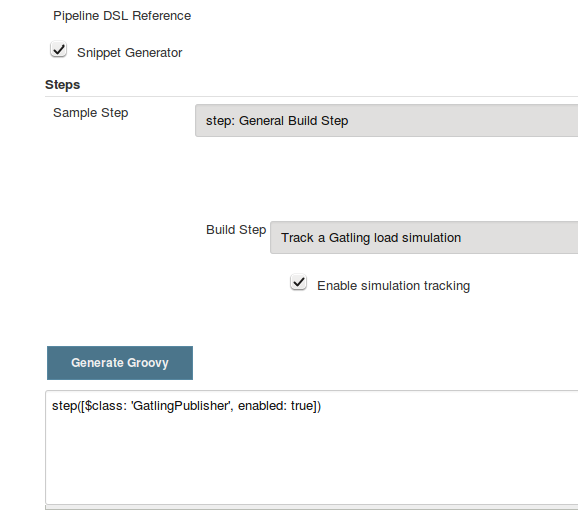
Task: Click the word 'Groovy' on the blue button
Action: click(147, 363)
